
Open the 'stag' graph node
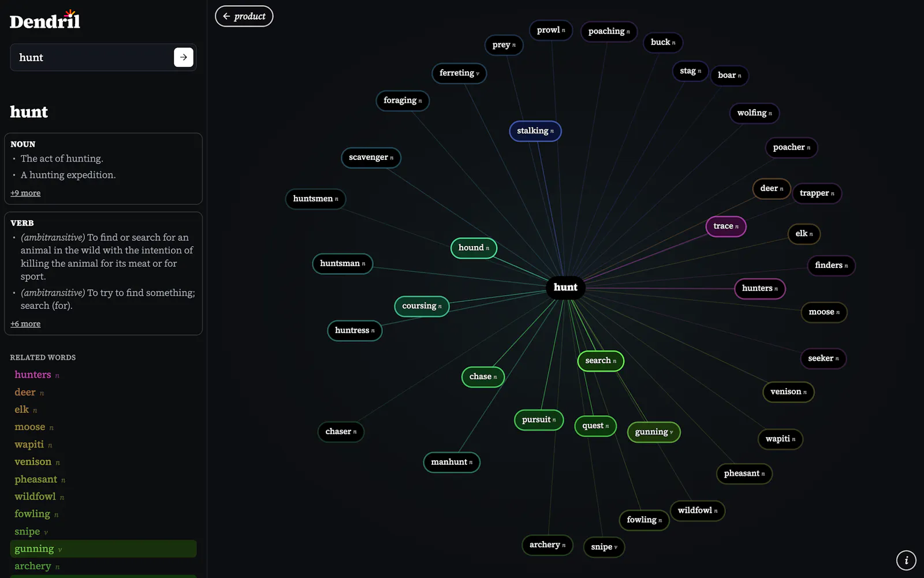[x=690, y=70]
